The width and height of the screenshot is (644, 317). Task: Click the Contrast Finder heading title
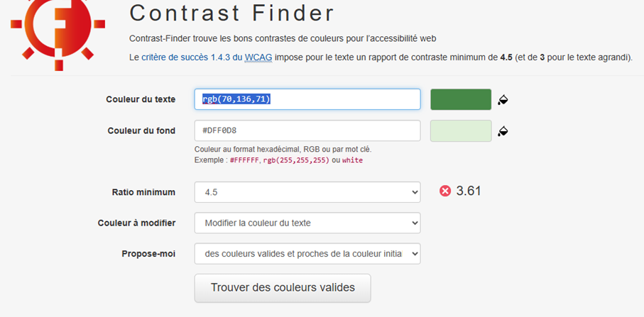231,13
